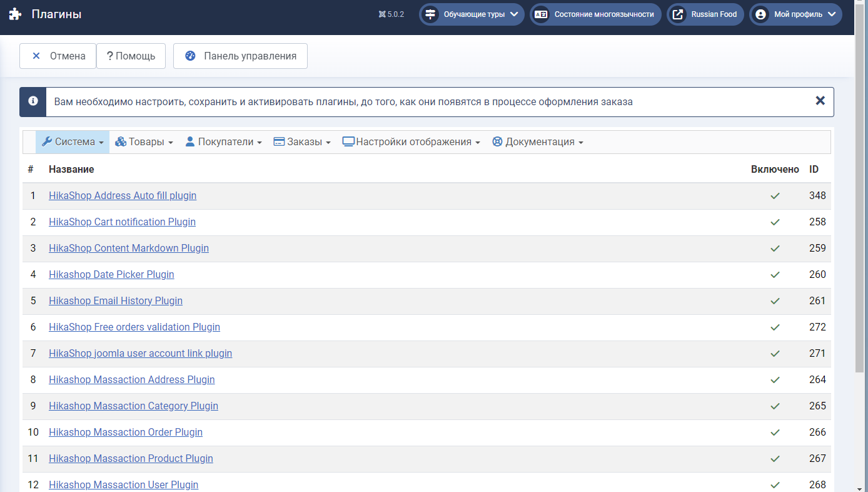The image size is (868, 492).
Task: Click the credit card icon beside Заказы
Action: pos(279,141)
